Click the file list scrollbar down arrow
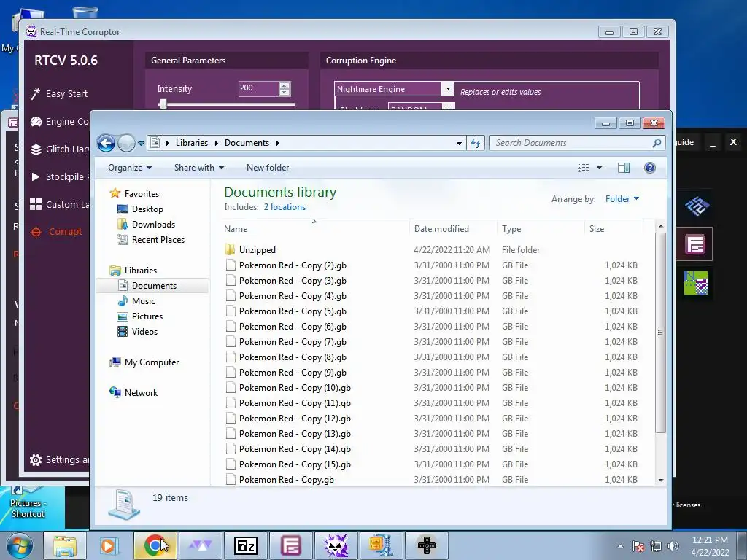Image resolution: width=747 pixels, height=560 pixels. point(660,480)
